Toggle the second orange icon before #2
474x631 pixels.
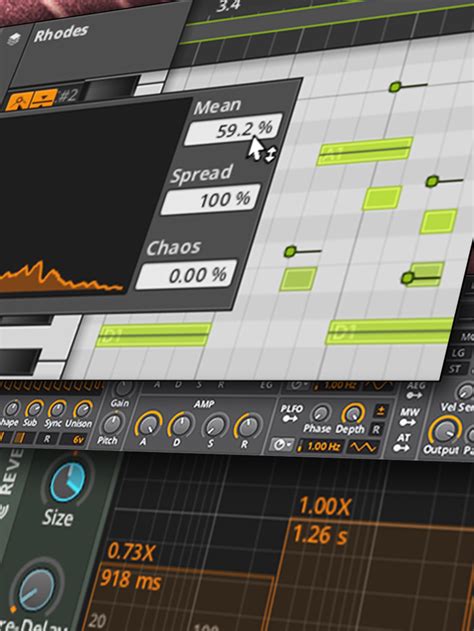(x=45, y=97)
